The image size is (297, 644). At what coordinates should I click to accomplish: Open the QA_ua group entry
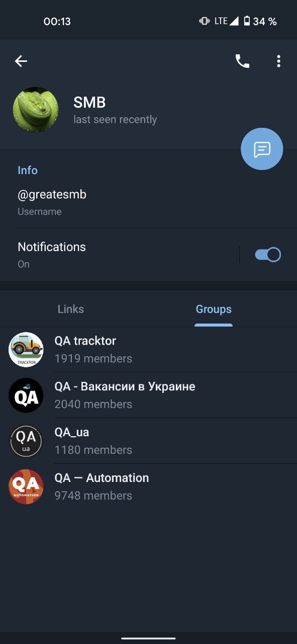click(x=148, y=441)
